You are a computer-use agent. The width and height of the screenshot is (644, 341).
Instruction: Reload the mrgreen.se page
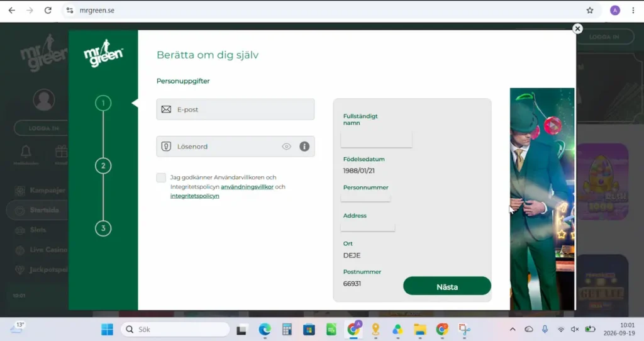point(48,10)
